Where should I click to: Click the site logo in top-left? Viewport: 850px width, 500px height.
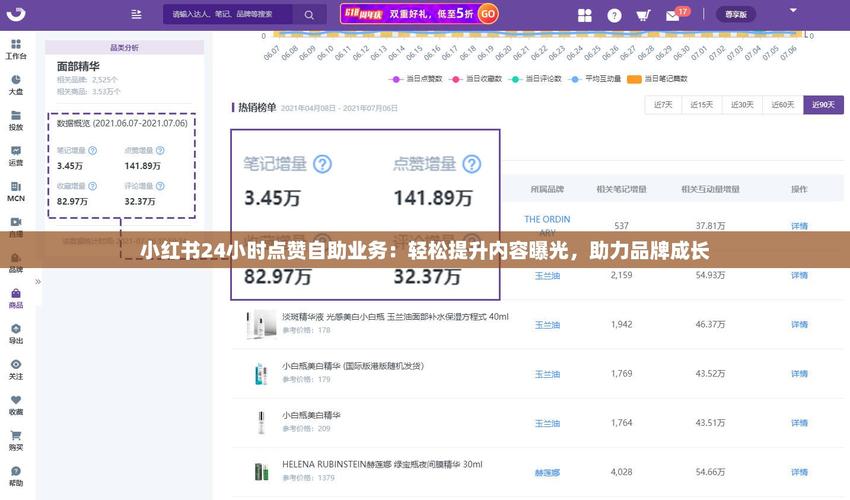pos(16,14)
